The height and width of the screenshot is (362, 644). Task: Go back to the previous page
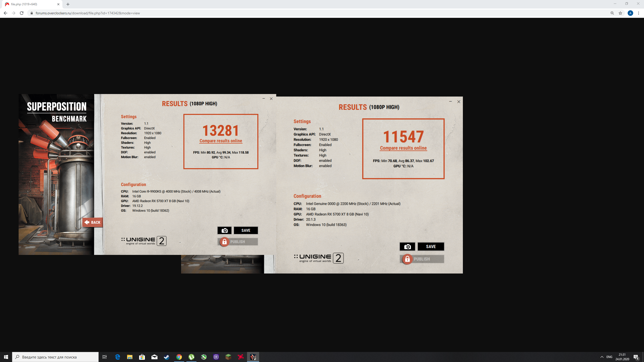[x=6, y=13]
